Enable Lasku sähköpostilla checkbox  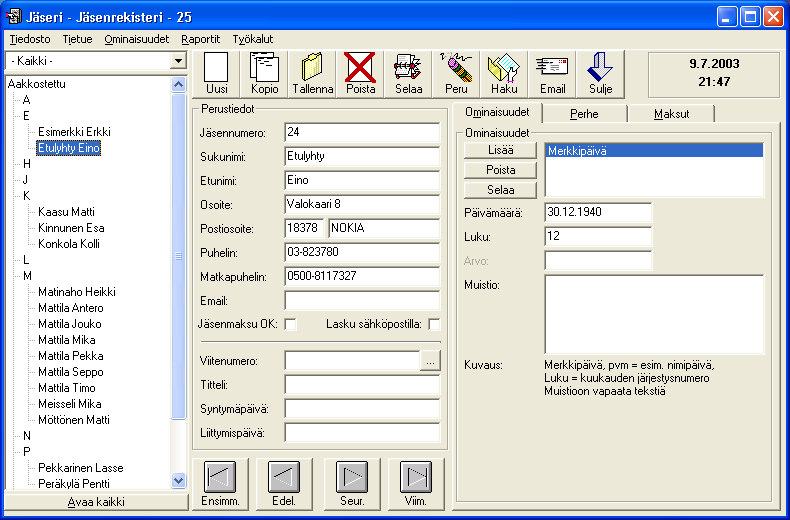click(434, 324)
